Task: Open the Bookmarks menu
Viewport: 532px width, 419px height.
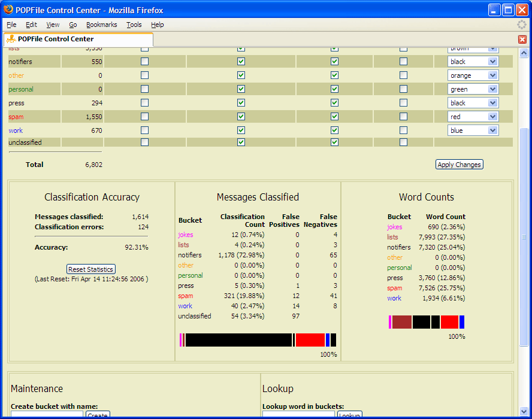Action: tap(101, 25)
